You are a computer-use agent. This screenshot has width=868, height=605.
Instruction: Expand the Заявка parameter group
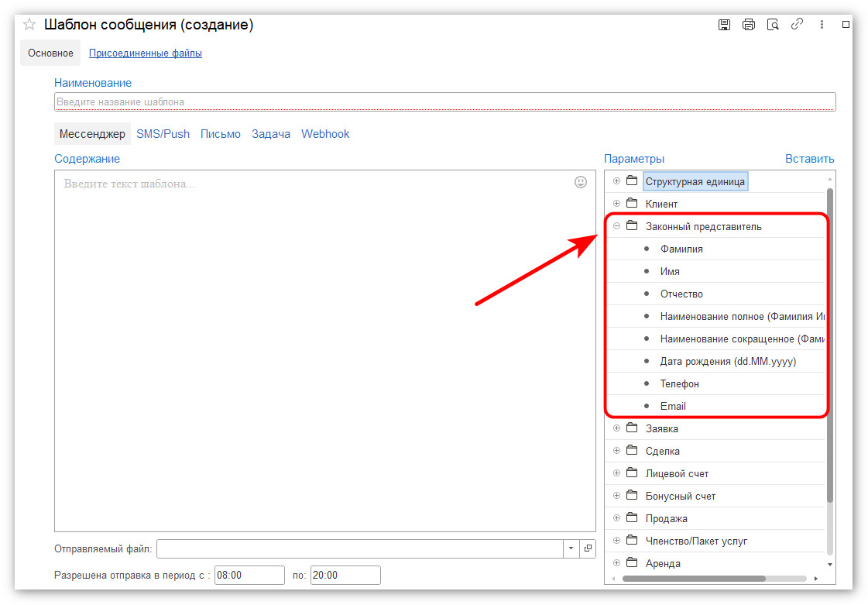(x=616, y=428)
